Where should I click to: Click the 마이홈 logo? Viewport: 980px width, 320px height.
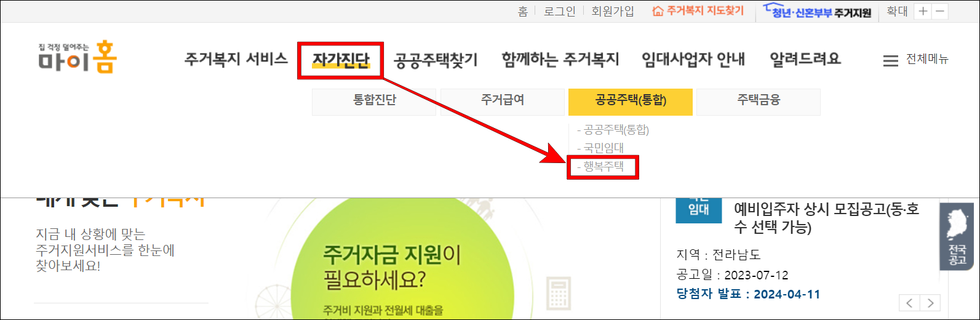(x=77, y=57)
